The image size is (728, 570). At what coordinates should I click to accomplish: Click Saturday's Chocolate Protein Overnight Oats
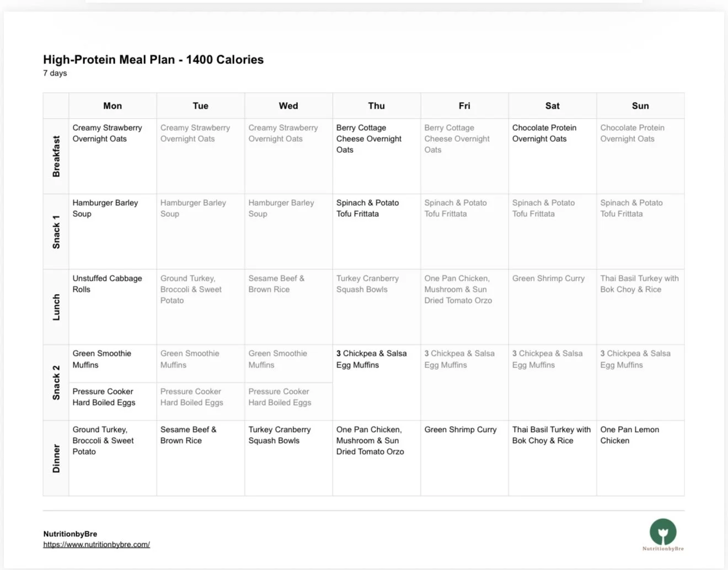pos(544,133)
